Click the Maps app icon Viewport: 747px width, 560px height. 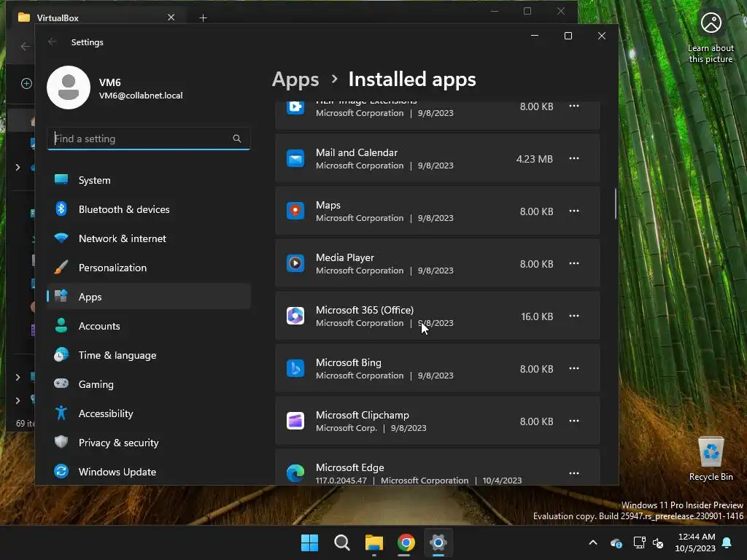(295, 211)
